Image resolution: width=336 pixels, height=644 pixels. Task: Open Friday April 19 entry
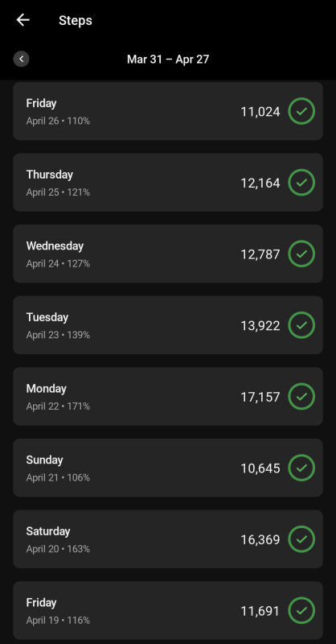[x=168, y=611]
